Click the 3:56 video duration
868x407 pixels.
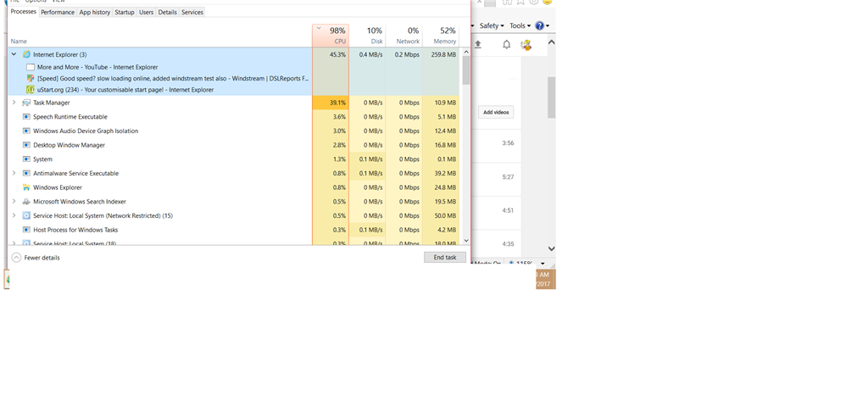tap(509, 142)
